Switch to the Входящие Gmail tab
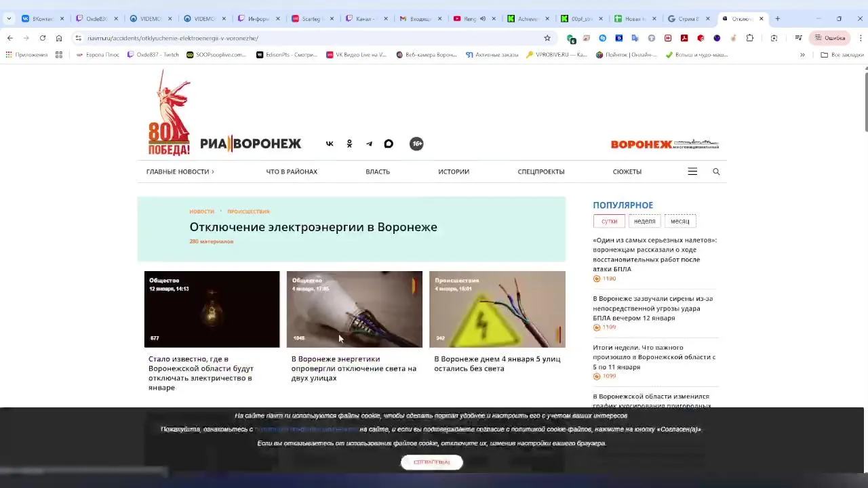This screenshot has height=488, width=868. coord(420,19)
